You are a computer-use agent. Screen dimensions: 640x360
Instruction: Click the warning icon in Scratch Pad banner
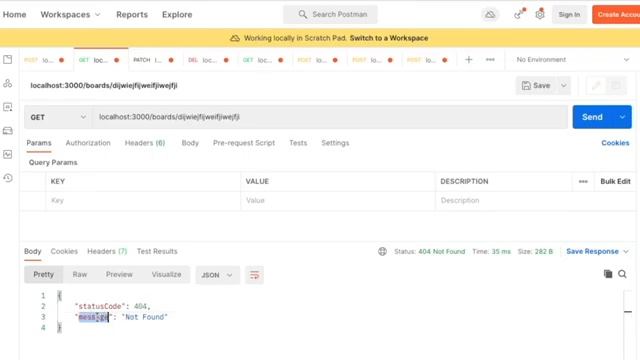pyautogui.click(x=235, y=38)
